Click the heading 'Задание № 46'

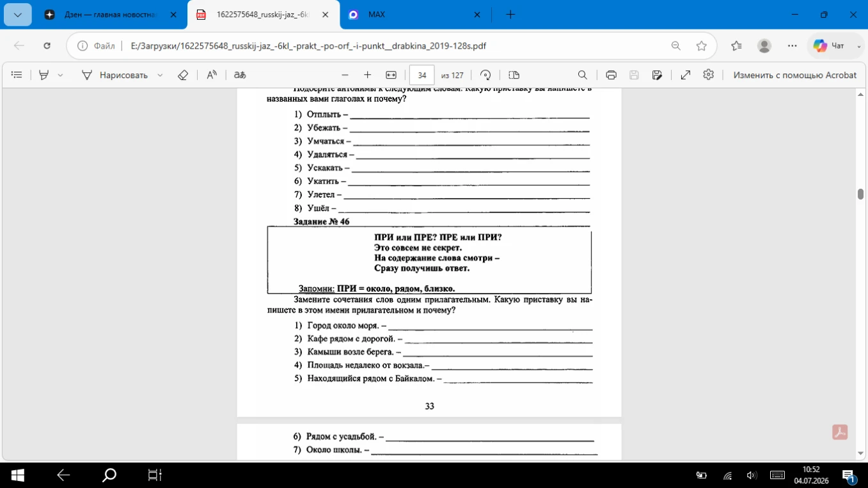321,222
